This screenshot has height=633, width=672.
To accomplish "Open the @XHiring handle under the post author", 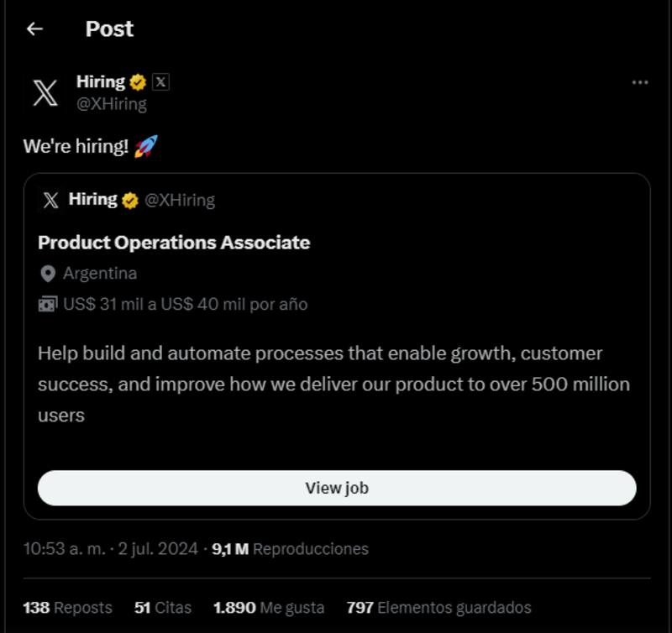I will [x=112, y=104].
